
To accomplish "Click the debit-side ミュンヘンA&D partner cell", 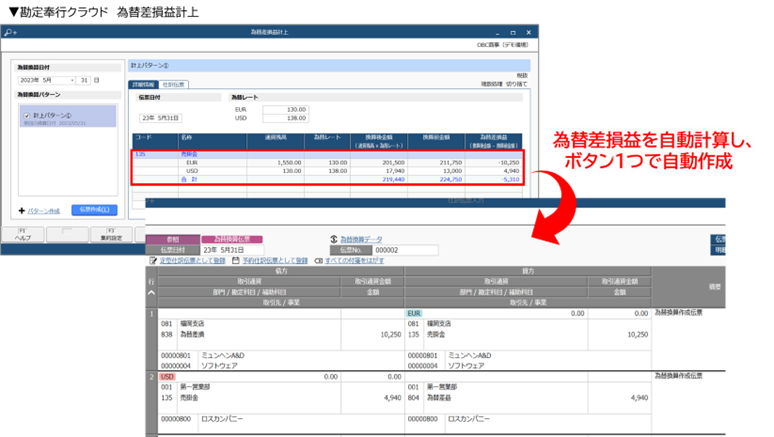I will click(223, 356).
